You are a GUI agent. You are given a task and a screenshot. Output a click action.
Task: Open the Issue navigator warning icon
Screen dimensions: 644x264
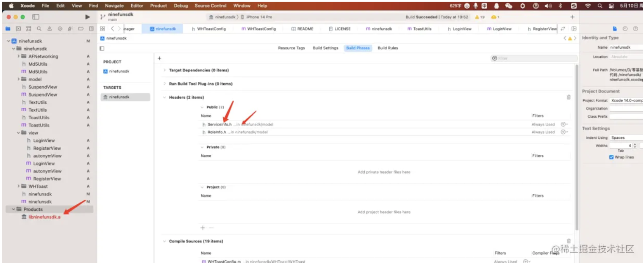tap(49, 29)
